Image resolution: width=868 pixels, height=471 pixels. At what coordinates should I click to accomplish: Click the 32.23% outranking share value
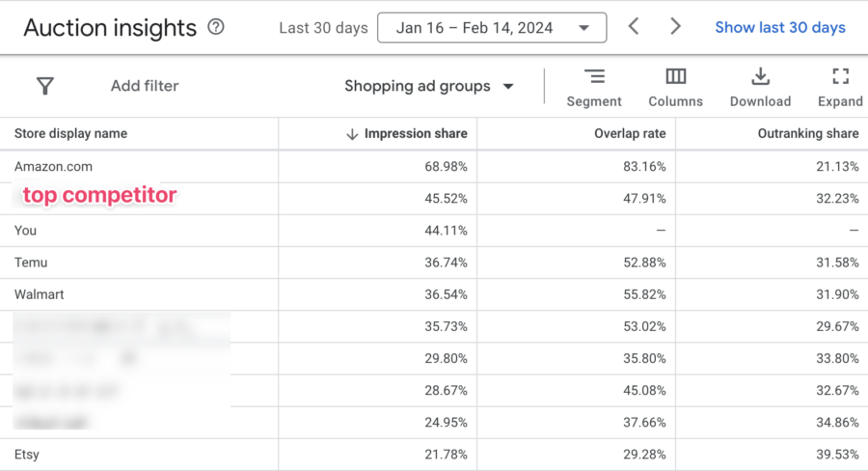coord(837,199)
